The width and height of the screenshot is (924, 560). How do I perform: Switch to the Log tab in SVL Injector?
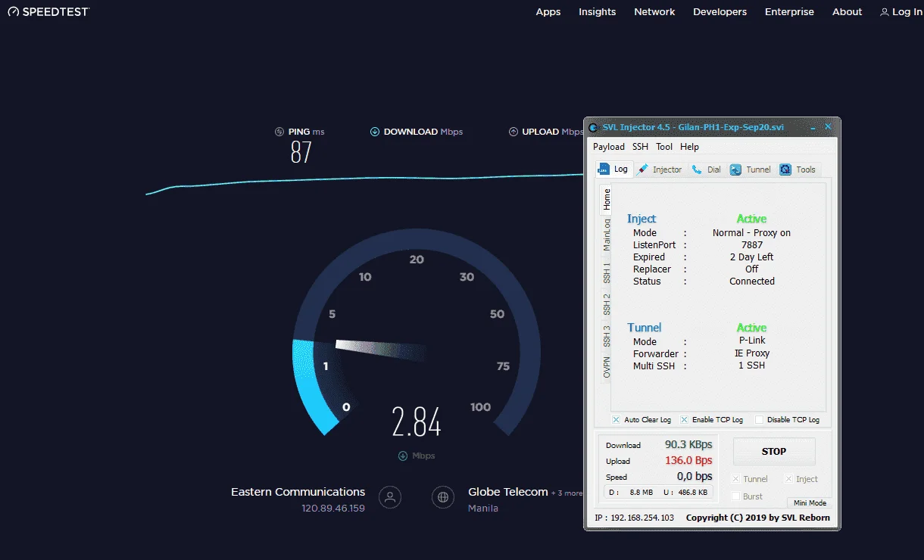pyautogui.click(x=613, y=169)
